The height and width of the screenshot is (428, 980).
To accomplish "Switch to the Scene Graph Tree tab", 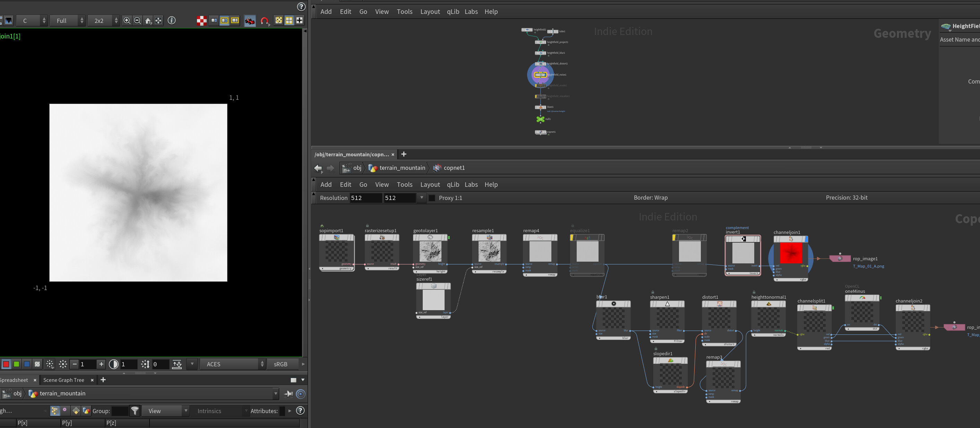I will tap(63, 380).
